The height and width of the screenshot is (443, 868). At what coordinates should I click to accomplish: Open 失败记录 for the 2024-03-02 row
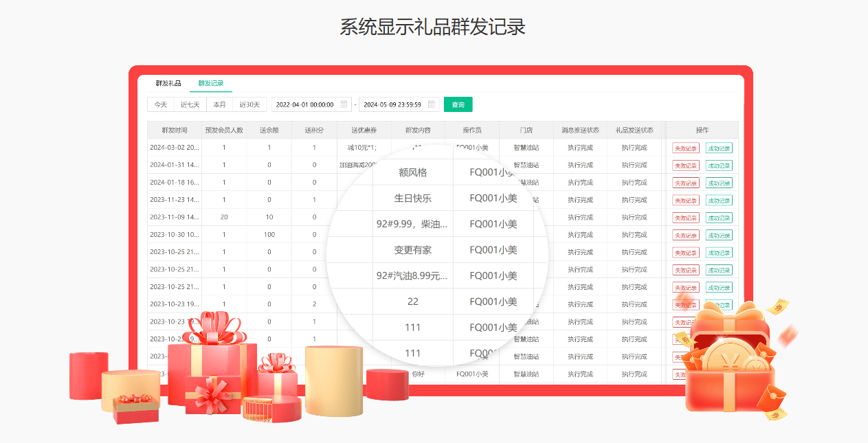tap(685, 148)
